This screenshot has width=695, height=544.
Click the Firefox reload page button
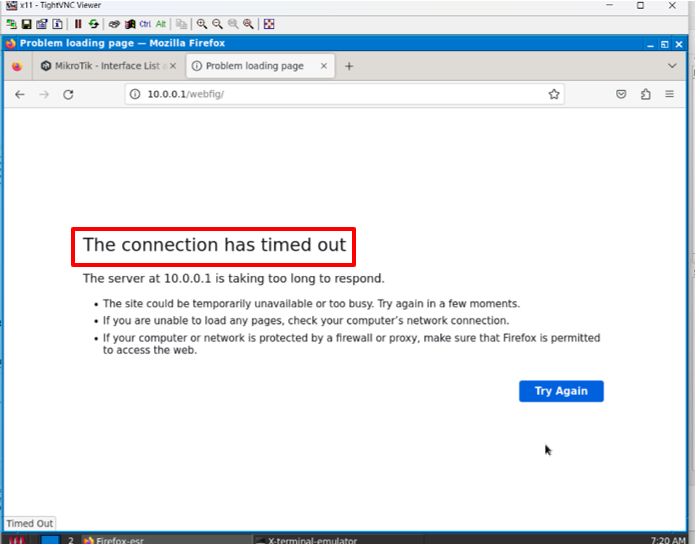point(68,94)
